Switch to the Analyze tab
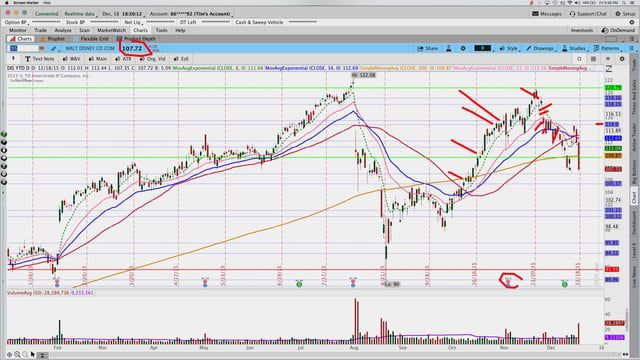 click(63, 30)
